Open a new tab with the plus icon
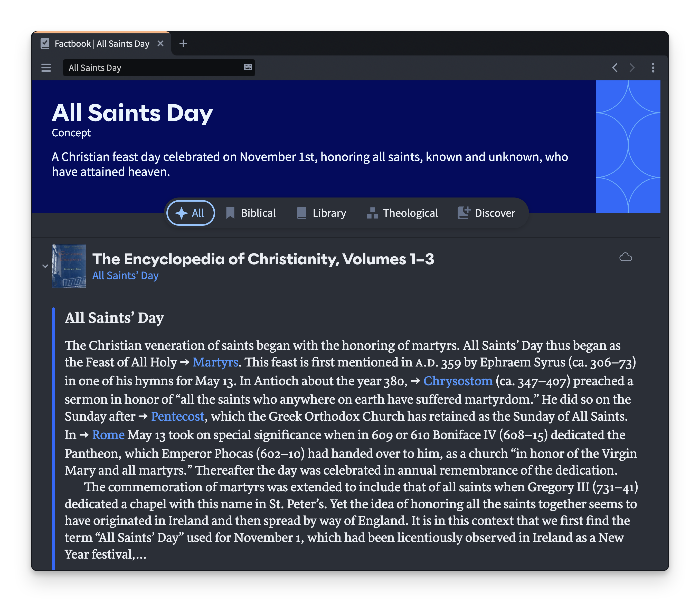Viewport: 700px width, 602px height. 183,43
